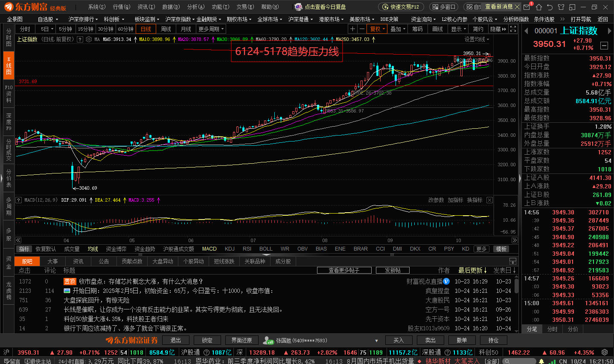614x364 pixels.
Task: Toggle the 简约 simple mode
Action: pyautogui.click(x=478, y=29)
